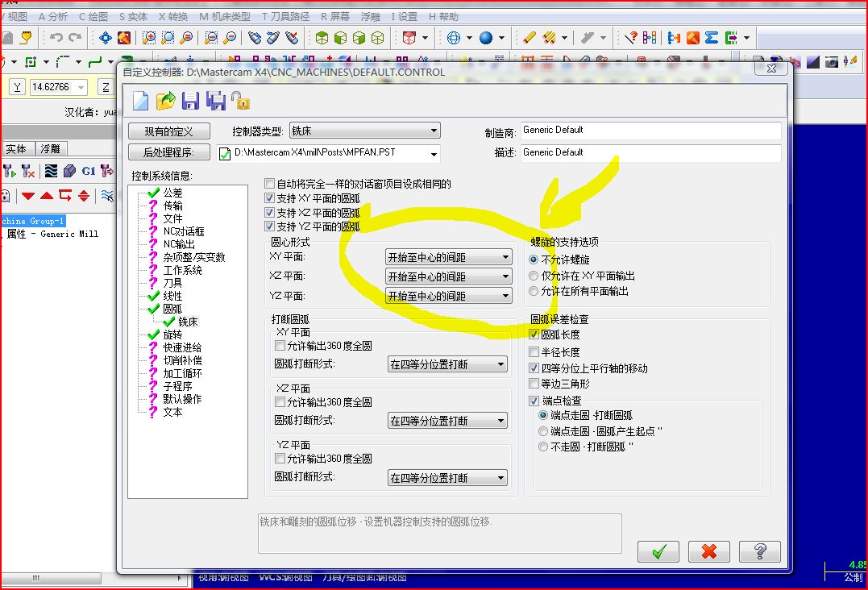Viewport: 868px width, 590px height.
Task: Click 现有的定义 button
Action: [x=168, y=131]
